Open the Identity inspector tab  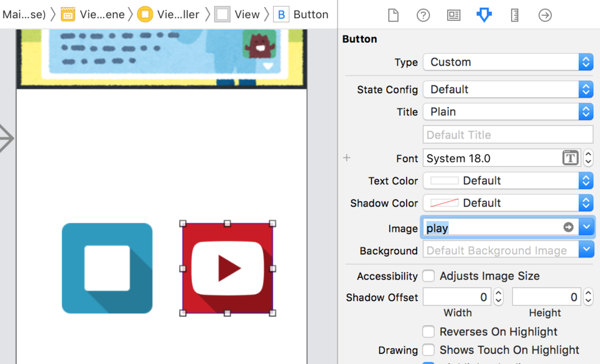pyautogui.click(x=454, y=15)
